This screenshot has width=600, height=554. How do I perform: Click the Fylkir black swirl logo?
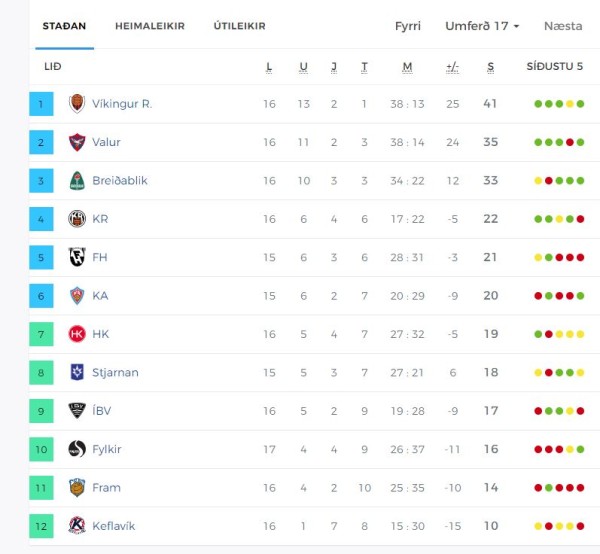click(x=77, y=449)
